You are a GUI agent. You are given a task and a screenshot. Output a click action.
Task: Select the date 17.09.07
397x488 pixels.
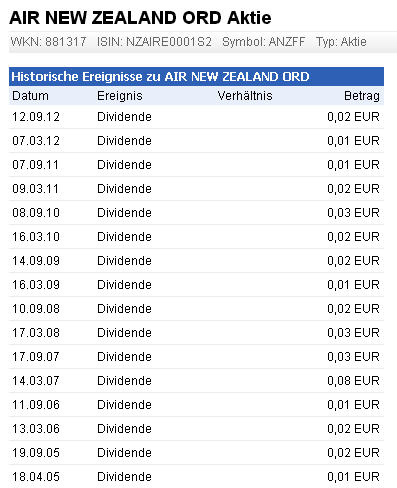[36, 357]
